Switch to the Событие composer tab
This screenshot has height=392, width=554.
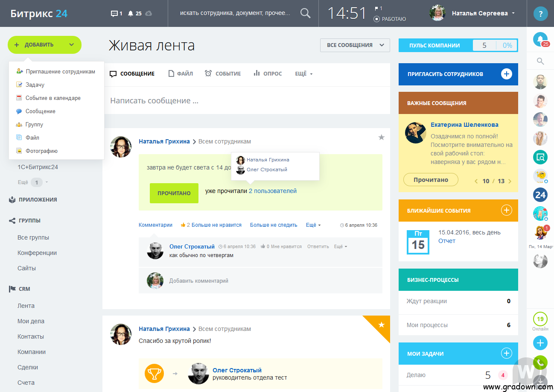223,74
